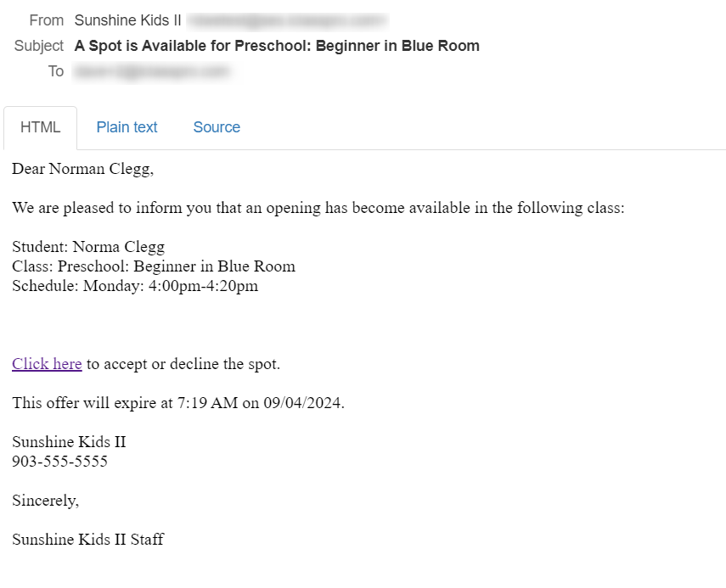Screen dimensions: 726x588
Task: Switch to the HTML tab
Action: [x=40, y=127]
